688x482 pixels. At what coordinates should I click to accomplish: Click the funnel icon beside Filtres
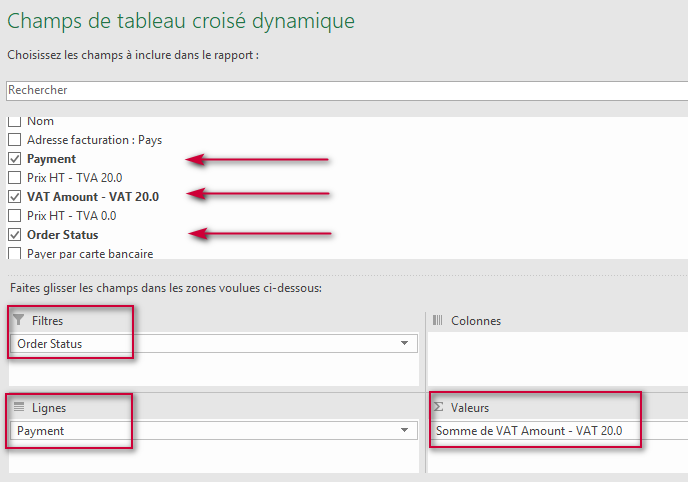[19, 320]
